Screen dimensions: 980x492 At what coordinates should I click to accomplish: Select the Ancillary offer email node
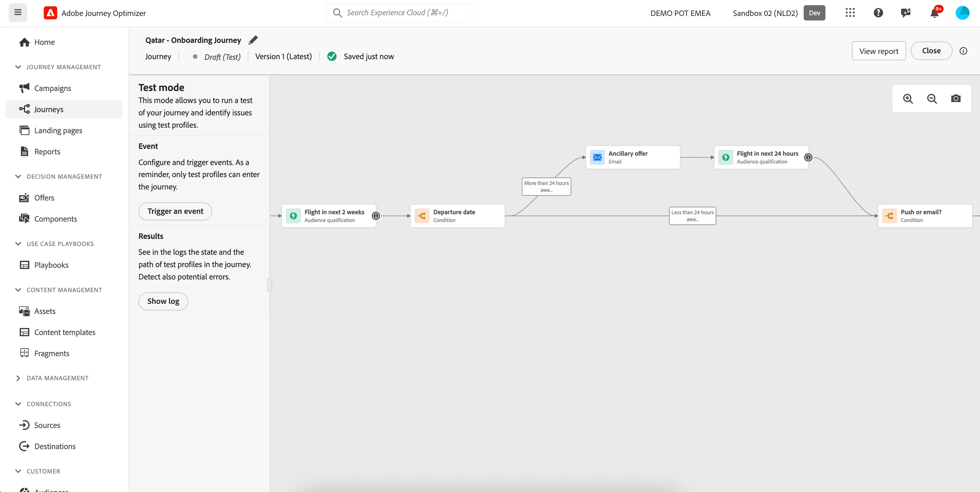[x=633, y=157]
